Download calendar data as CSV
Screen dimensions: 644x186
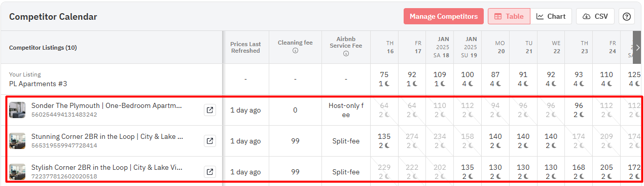tap(595, 16)
